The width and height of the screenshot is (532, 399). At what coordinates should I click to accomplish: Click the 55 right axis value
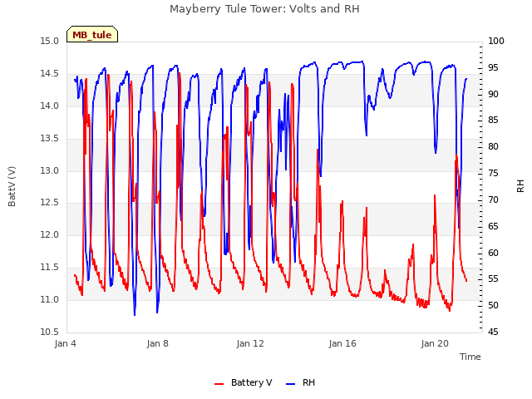pyautogui.click(x=493, y=279)
